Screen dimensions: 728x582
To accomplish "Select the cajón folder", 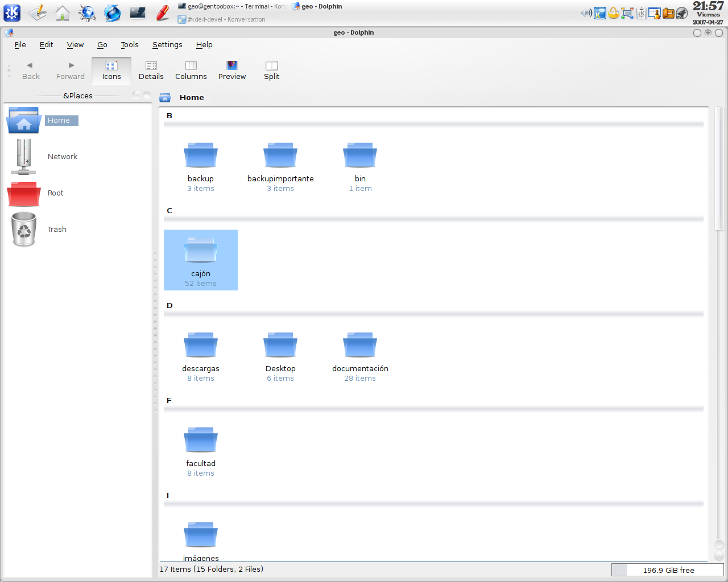I will click(x=201, y=260).
